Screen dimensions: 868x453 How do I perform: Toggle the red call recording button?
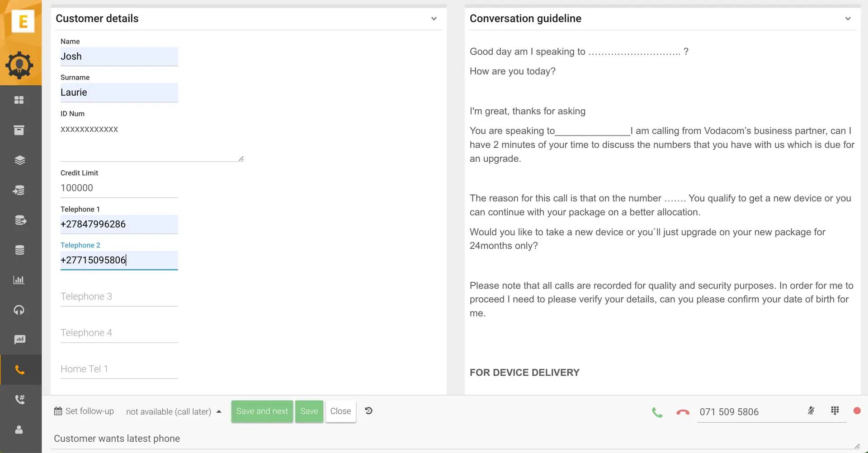click(x=857, y=411)
